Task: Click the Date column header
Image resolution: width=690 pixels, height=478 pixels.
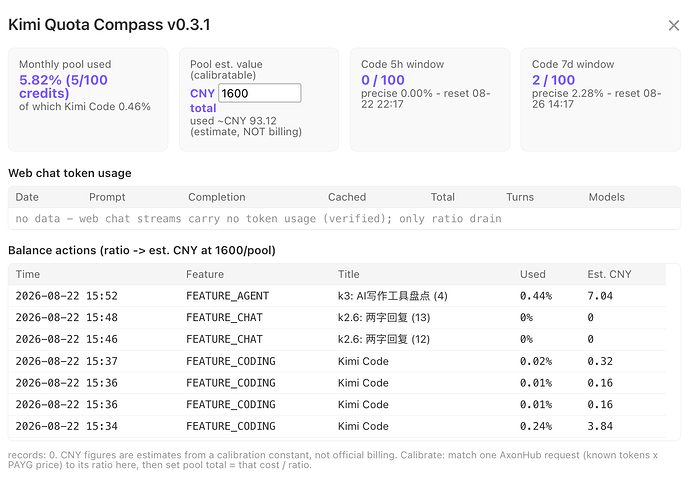Action: [x=27, y=197]
